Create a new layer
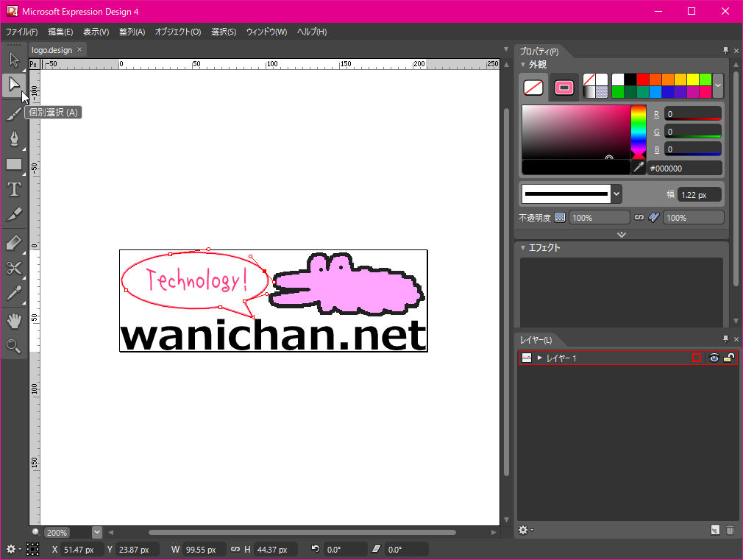Screen dimensions: 743x560 tap(715, 530)
